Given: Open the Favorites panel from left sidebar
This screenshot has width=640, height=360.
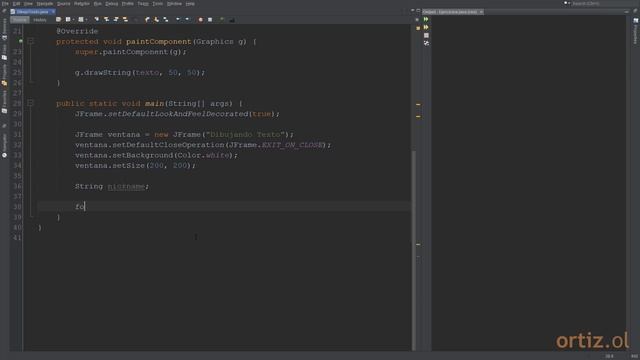Looking at the screenshot, I should click(x=4, y=102).
